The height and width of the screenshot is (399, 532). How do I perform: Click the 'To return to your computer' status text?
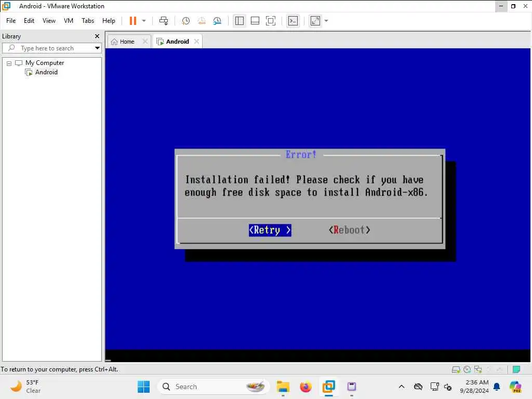click(x=59, y=369)
